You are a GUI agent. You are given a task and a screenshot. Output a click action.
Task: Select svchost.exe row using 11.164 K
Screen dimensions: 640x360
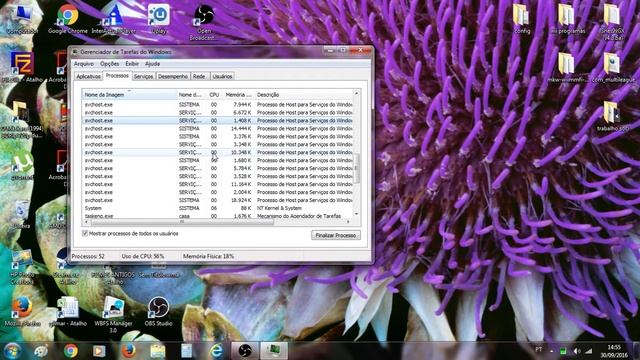click(217, 184)
